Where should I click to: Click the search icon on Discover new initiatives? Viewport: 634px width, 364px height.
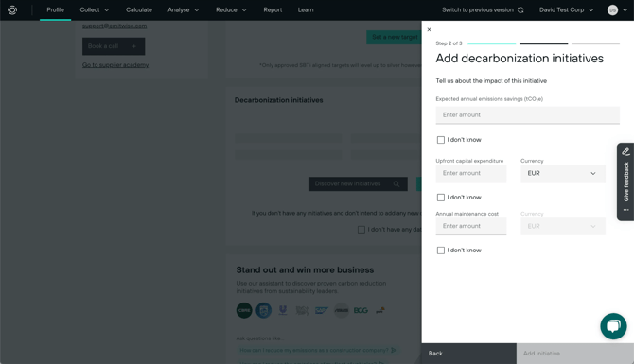(x=396, y=183)
